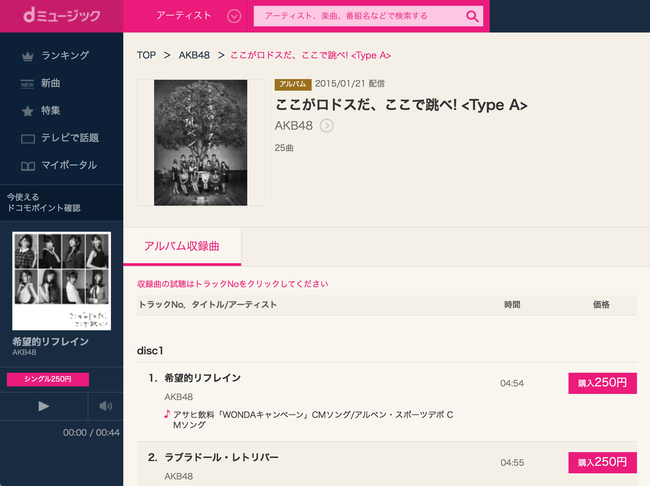Click AKB48 under track 2
This screenshot has height=486, width=650.
tap(179, 476)
